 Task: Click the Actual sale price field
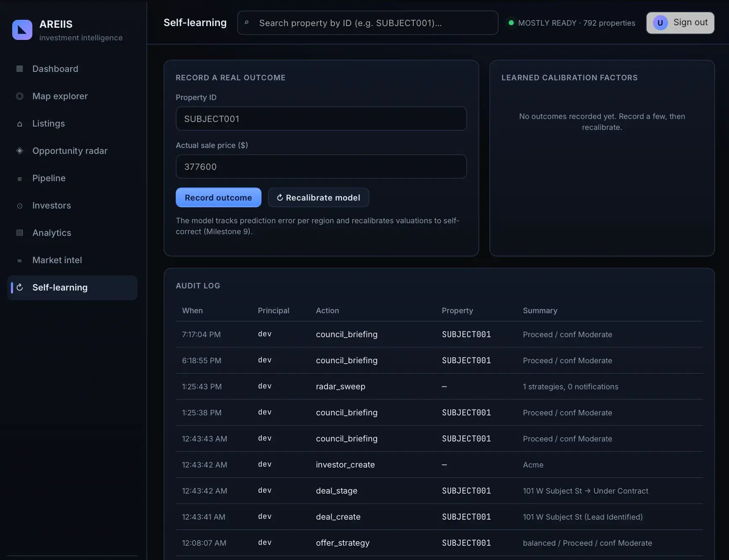coord(321,166)
